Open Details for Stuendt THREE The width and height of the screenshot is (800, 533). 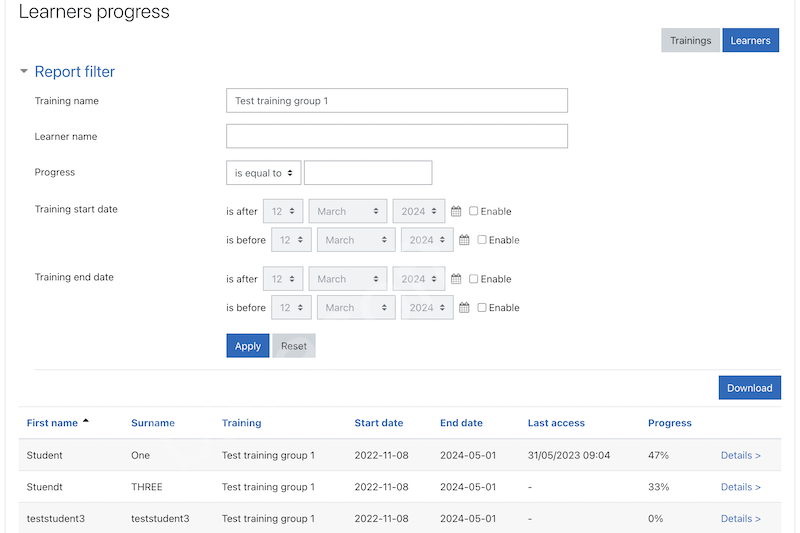pos(740,487)
